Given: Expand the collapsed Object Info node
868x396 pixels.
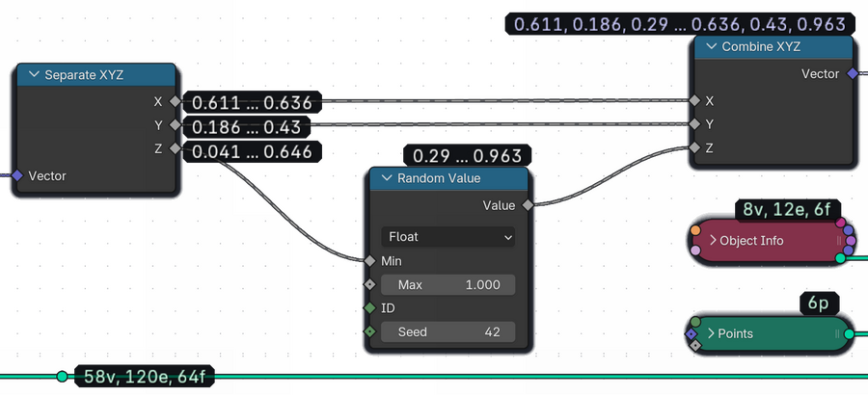Looking at the screenshot, I should pos(714,241).
